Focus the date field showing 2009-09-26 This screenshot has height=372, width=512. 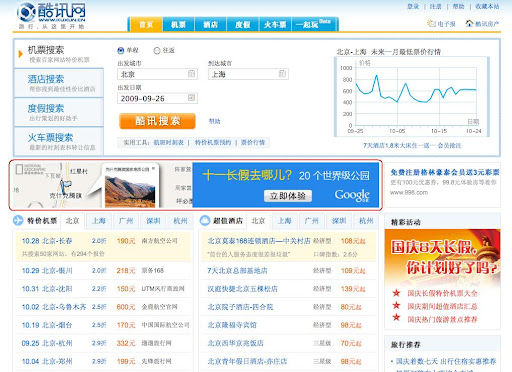157,98
